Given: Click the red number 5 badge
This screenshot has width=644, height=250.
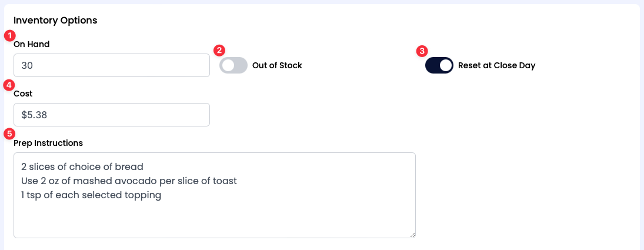Looking at the screenshot, I should coord(9,134).
